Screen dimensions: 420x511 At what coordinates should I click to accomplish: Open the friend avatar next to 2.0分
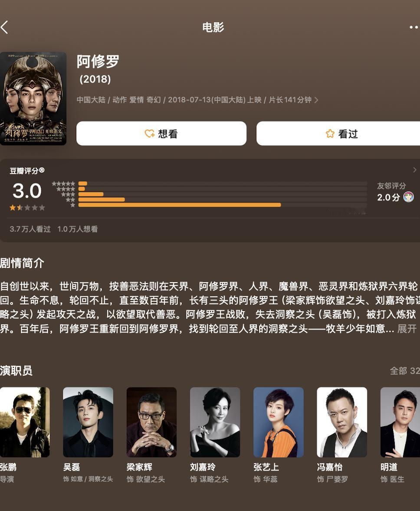click(x=409, y=197)
